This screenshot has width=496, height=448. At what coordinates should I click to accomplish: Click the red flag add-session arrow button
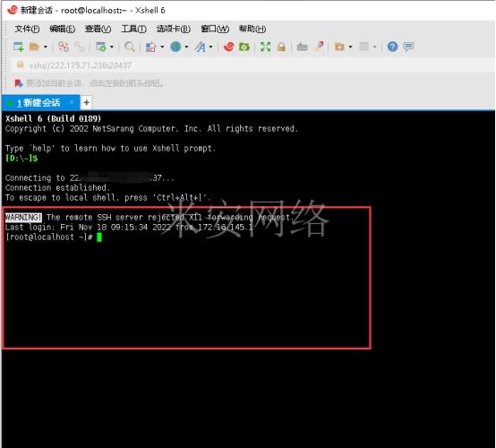coord(19,83)
